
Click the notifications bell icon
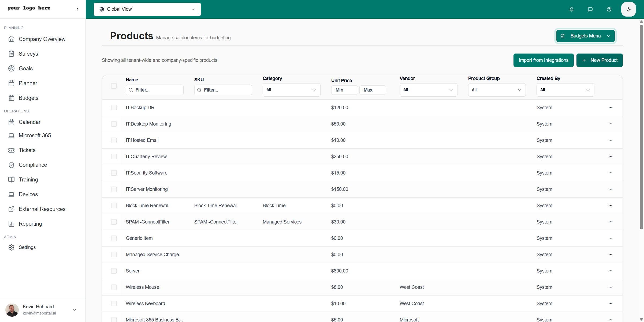point(571,9)
